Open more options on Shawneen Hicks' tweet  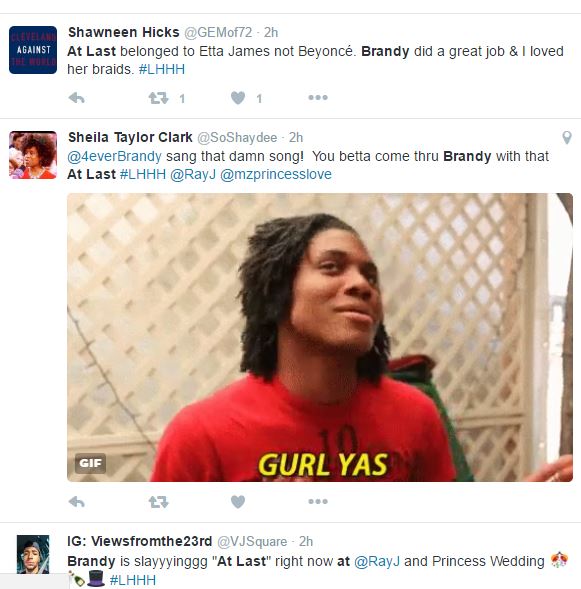[318, 98]
